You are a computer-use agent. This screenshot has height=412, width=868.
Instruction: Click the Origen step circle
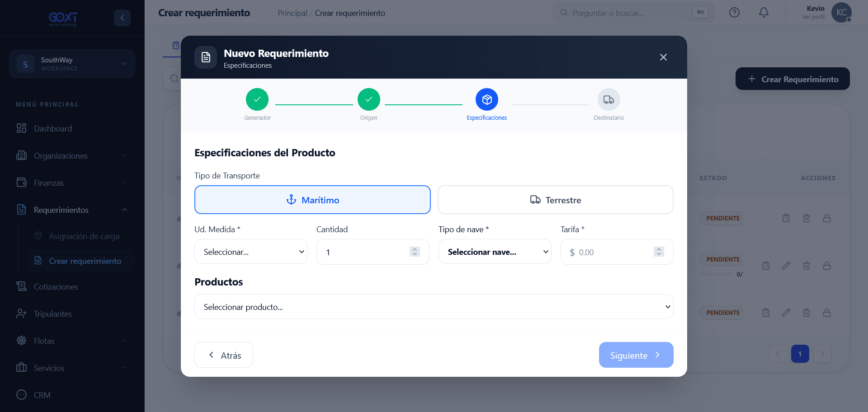click(x=369, y=99)
